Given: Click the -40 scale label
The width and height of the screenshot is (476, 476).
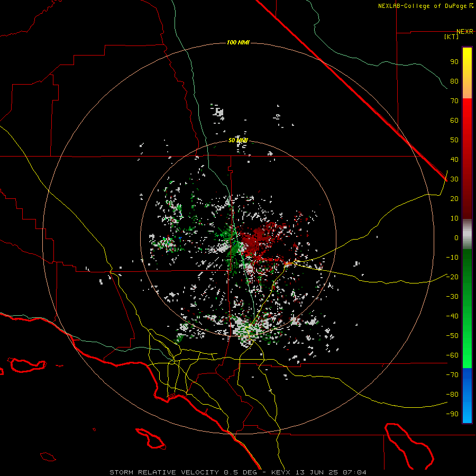Looking at the screenshot, I should 452,316.
